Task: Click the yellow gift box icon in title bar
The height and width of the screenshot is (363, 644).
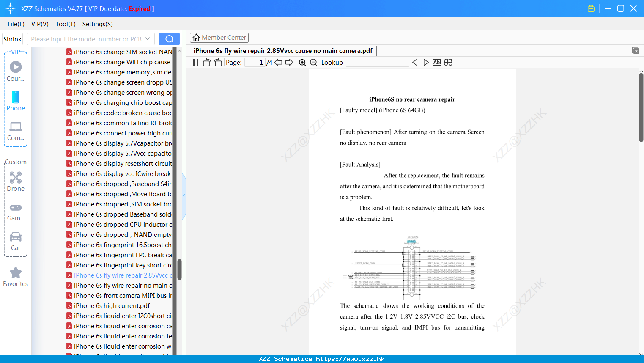Action: (591, 8)
